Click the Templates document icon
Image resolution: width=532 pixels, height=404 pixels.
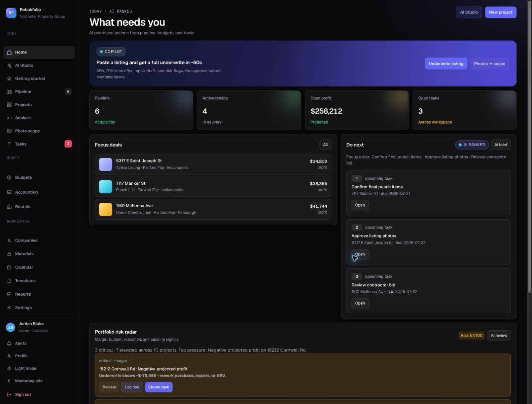pos(9,281)
